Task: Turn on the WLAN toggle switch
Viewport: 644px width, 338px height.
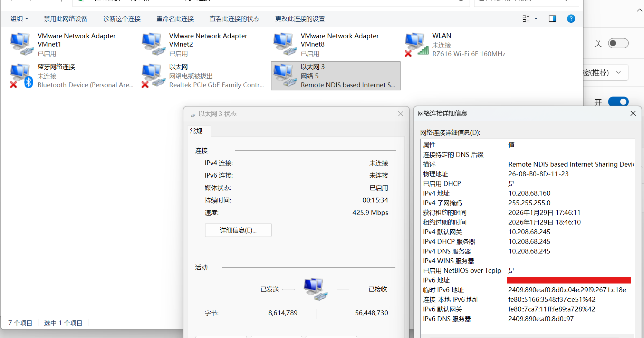Action: (x=618, y=43)
